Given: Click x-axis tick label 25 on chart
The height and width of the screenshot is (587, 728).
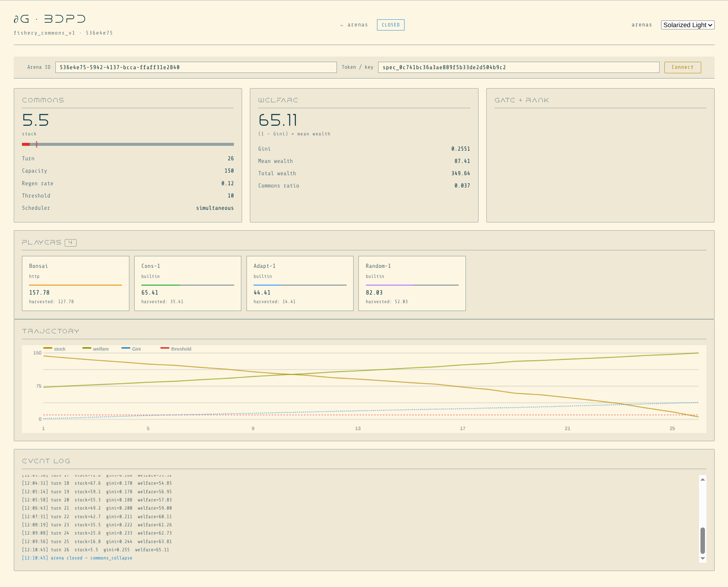Looking at the screenshot, I should pos(672,429).
